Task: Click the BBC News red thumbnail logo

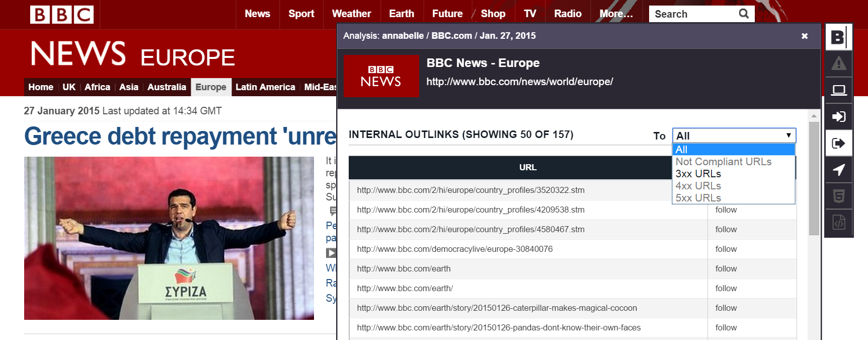Action: click(381, 76)
